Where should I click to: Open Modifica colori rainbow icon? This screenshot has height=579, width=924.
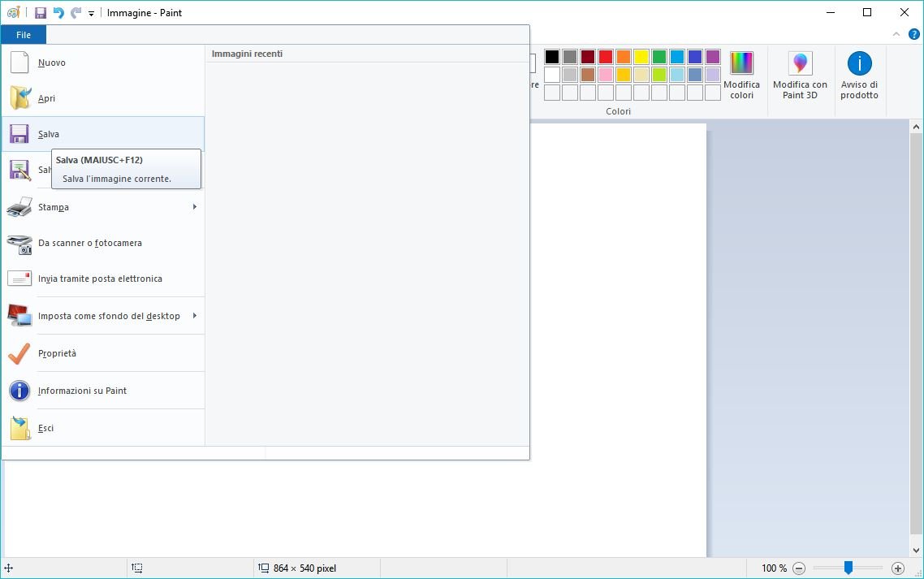(x=741, y=63)
